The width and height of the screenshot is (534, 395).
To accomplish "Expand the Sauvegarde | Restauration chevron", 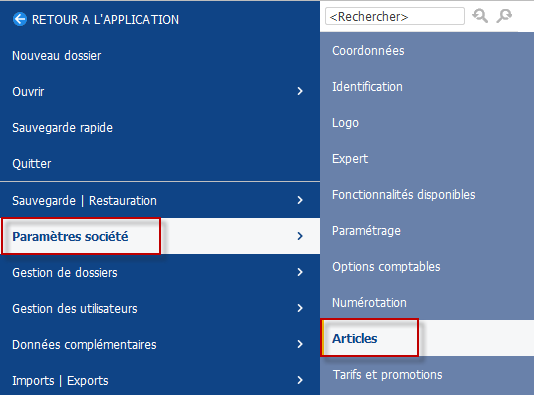I will coord(300,200).
